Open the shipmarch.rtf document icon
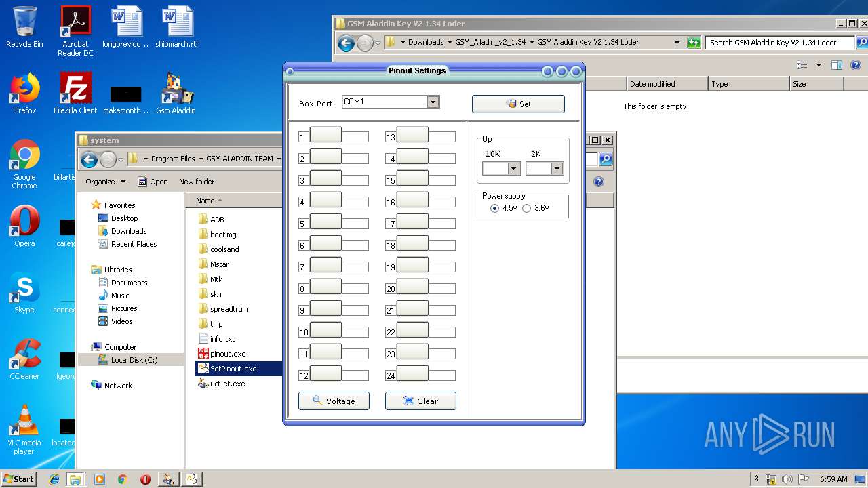The height and width of the screenshot is (488, 868). [x=177, y=27]
